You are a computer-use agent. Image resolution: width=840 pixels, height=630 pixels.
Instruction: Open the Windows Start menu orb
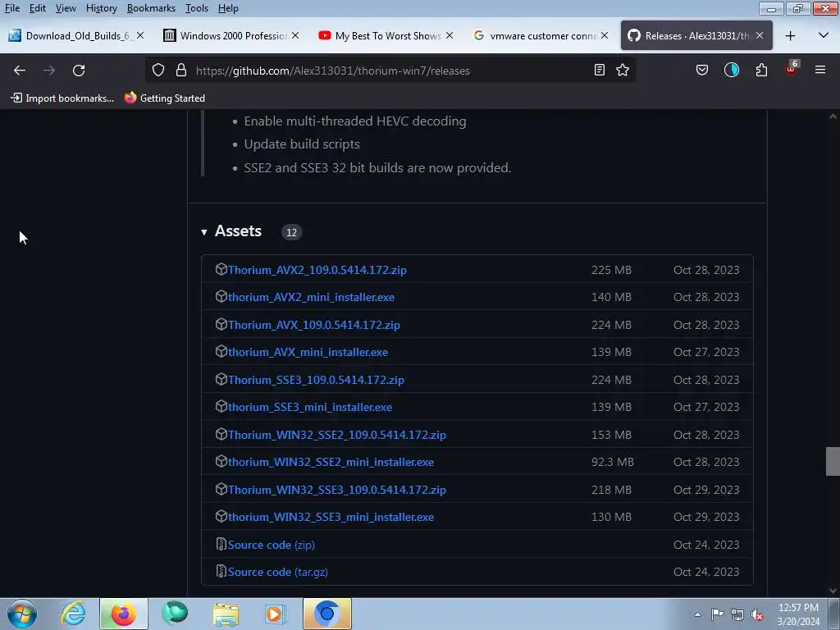[22, 614]
